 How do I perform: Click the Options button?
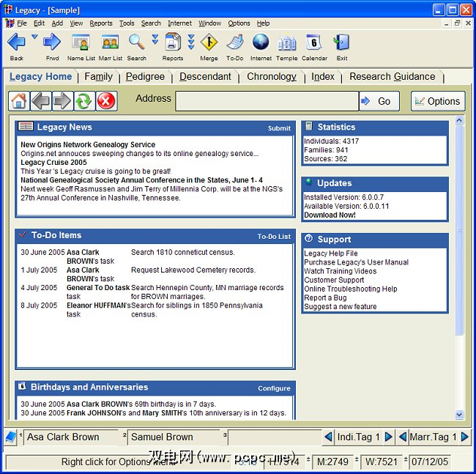tap(438, 101)
